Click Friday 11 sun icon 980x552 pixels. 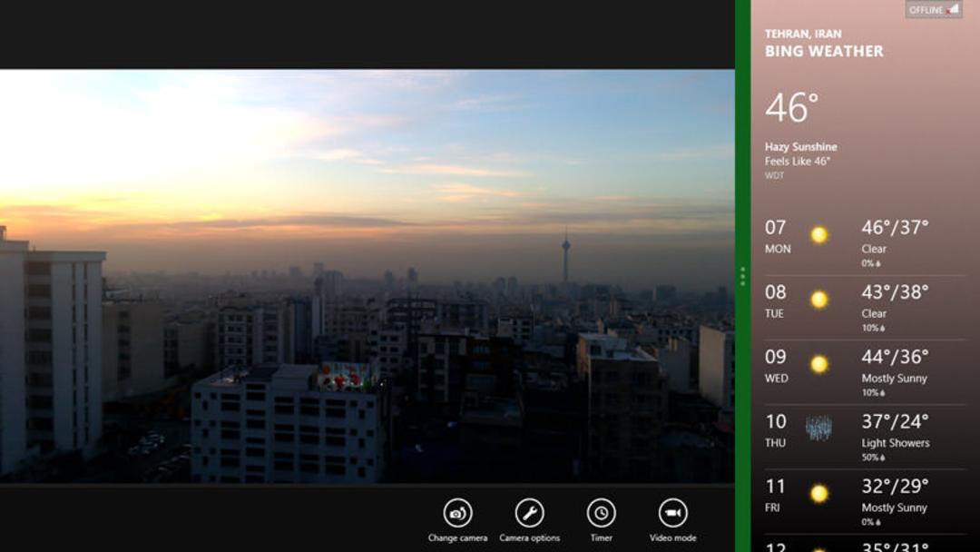(818, 494)
